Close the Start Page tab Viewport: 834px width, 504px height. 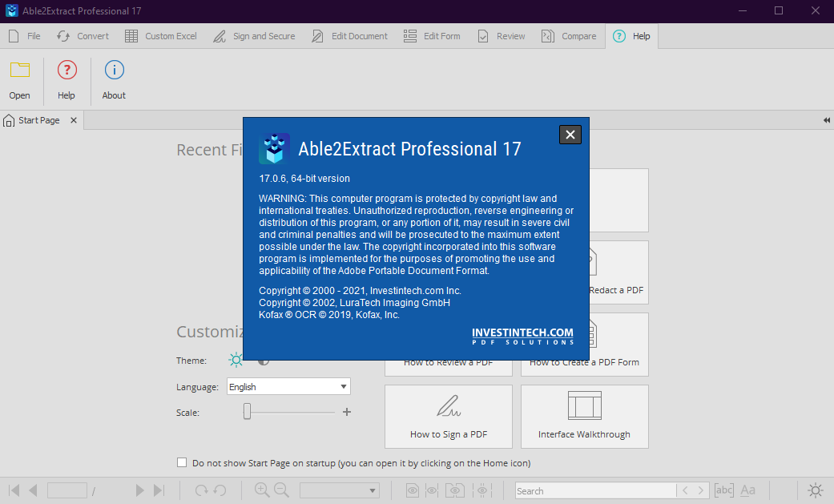tap(74, 120)
